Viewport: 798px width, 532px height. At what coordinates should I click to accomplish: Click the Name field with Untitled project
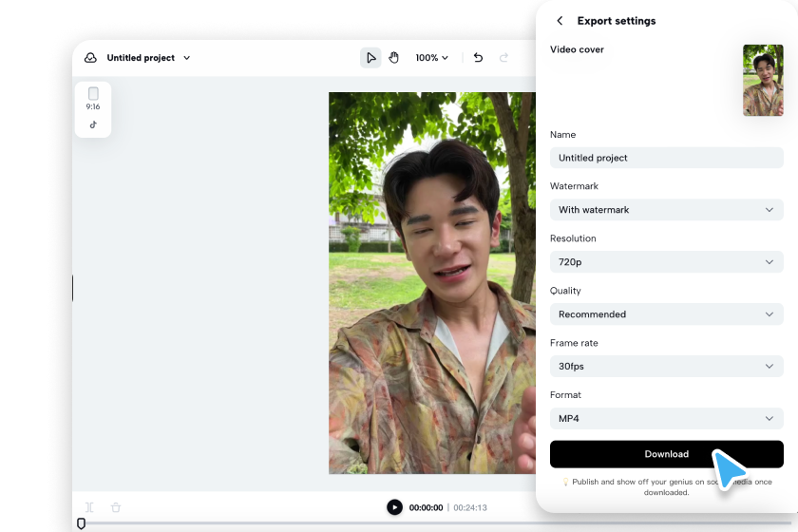pos(666,158)
